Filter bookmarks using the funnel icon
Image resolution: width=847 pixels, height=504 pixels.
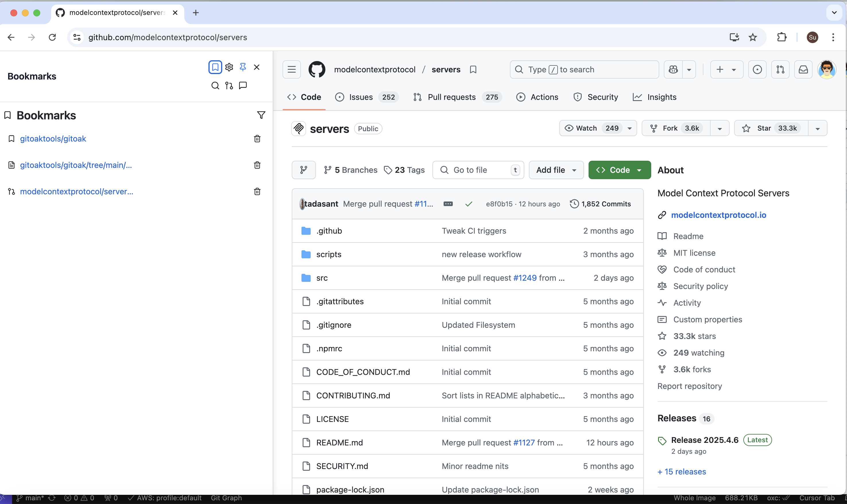(x=261, y=115)
